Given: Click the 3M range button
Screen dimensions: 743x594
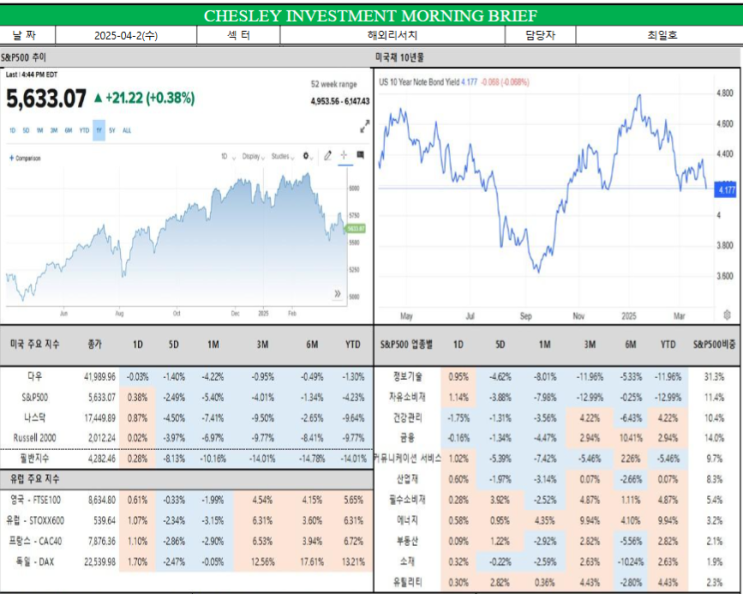Looking at the screenshot, I should (x=54, y=130).
